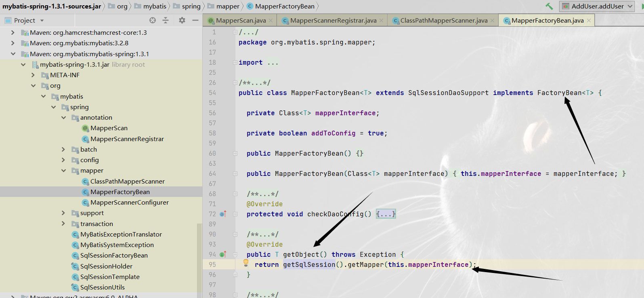
Task: Expand the folded constructor on line 64
Action: 235,173
